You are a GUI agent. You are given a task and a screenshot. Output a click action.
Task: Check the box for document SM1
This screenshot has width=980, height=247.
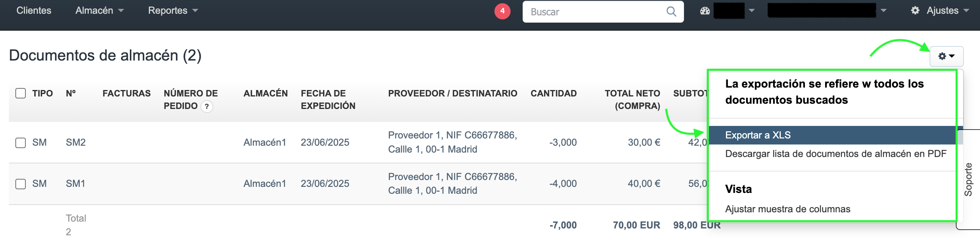tap(21, 184)
